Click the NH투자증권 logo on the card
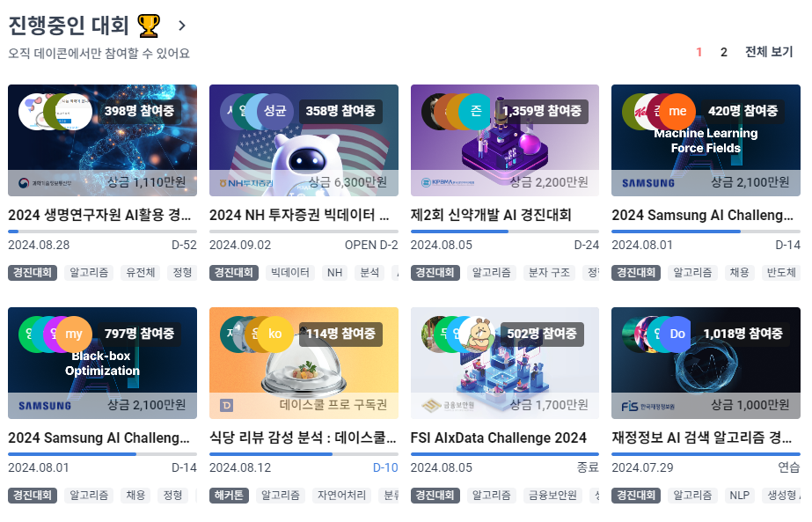812x522 pixels. click(x=246, y=183)
